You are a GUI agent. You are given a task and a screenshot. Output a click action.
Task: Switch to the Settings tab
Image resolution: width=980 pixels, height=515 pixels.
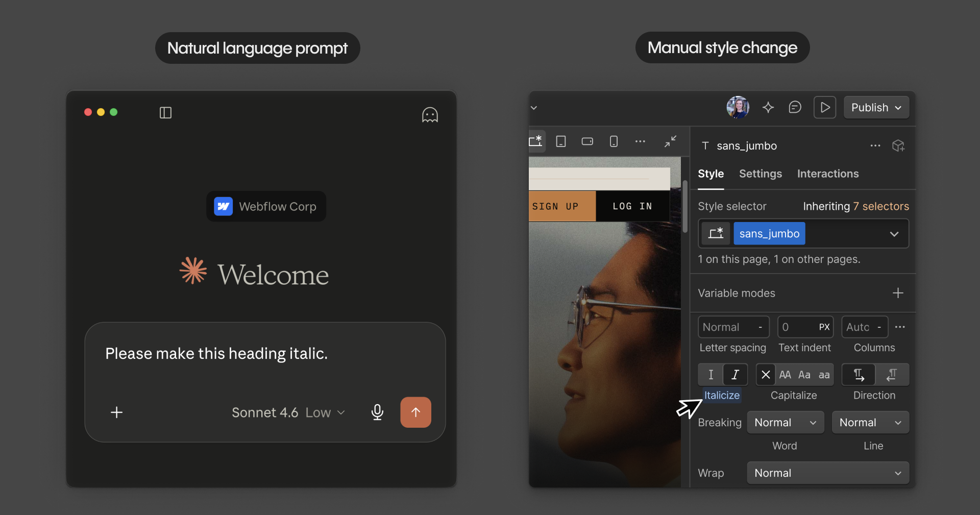[760, 174]
